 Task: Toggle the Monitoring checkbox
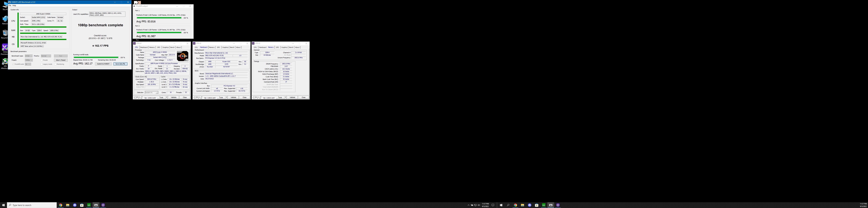point(55,64)
